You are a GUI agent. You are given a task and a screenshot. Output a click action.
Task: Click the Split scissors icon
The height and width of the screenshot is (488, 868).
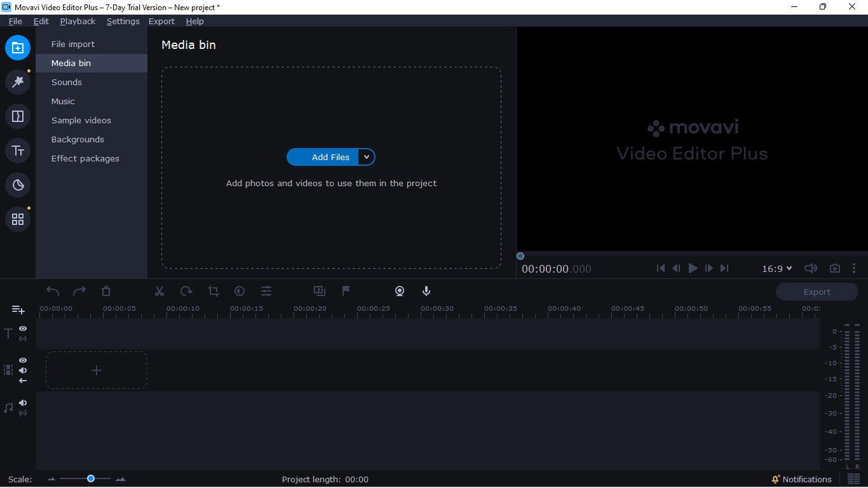159,291
